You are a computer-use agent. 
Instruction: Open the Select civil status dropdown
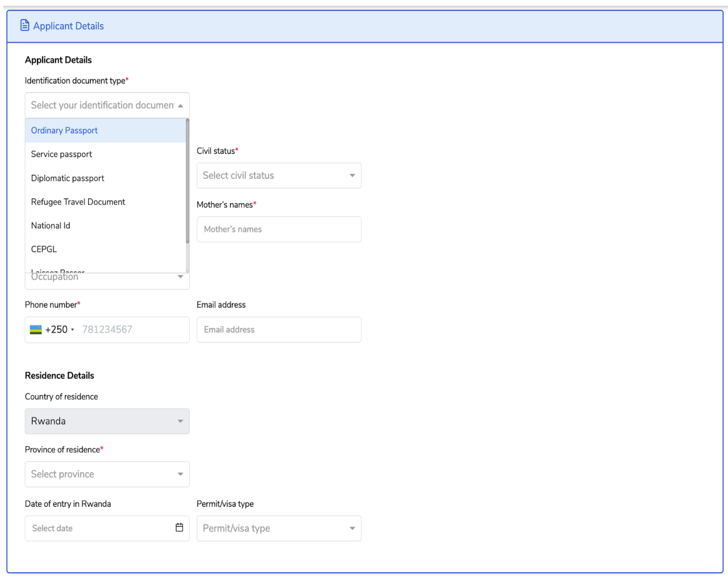coord(279,175)
